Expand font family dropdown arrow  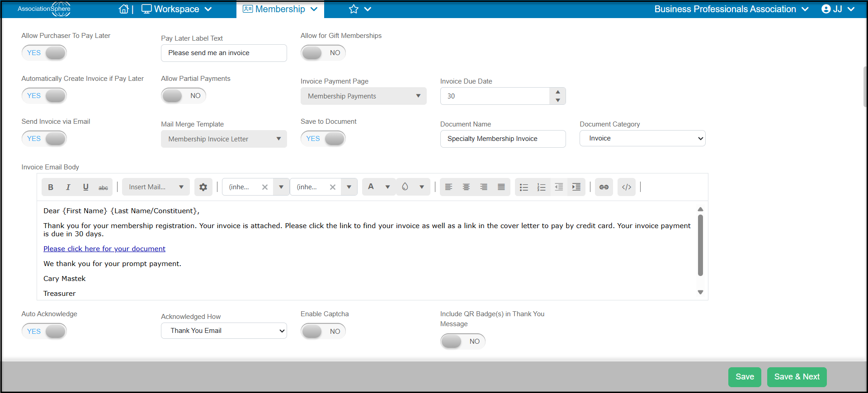click(x=281, y=187)
